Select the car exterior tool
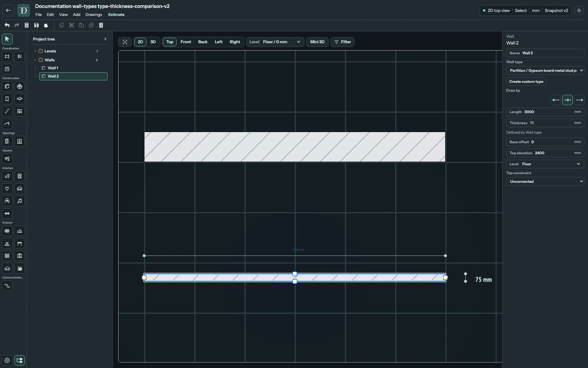 (x=7, y=268)
